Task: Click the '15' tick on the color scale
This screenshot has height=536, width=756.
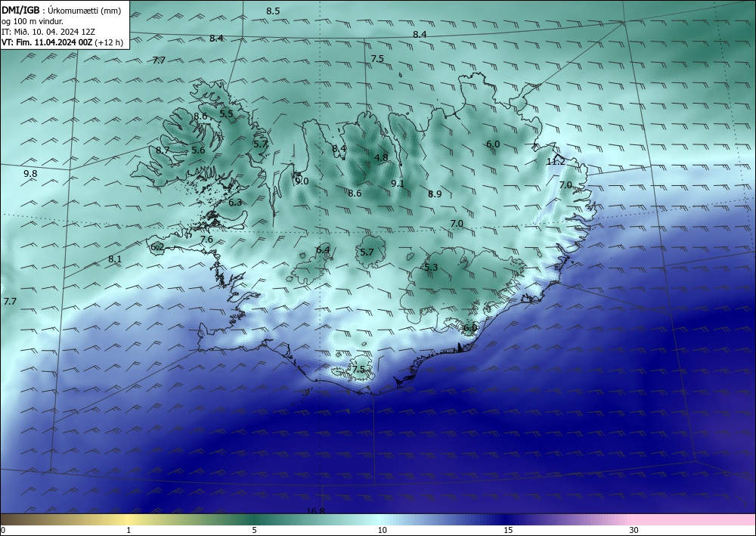Action: 508,530
